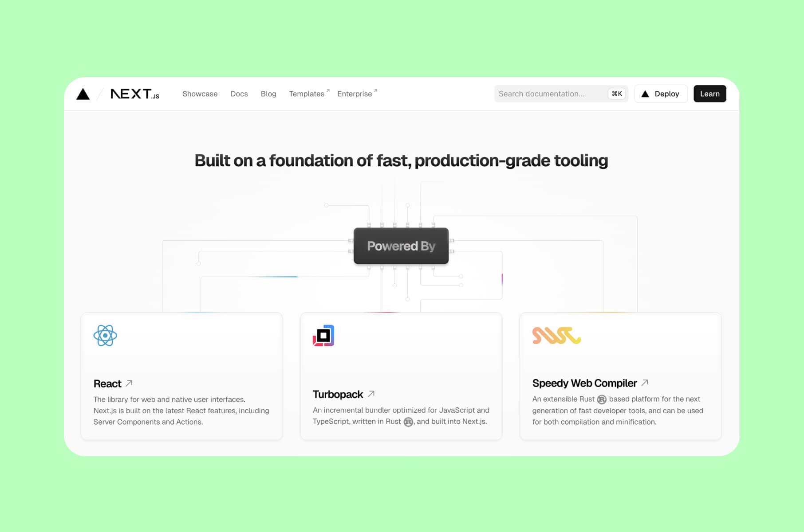804x532 pixels.
Task: Click the React card description text
Action: (x=181, y=411)
